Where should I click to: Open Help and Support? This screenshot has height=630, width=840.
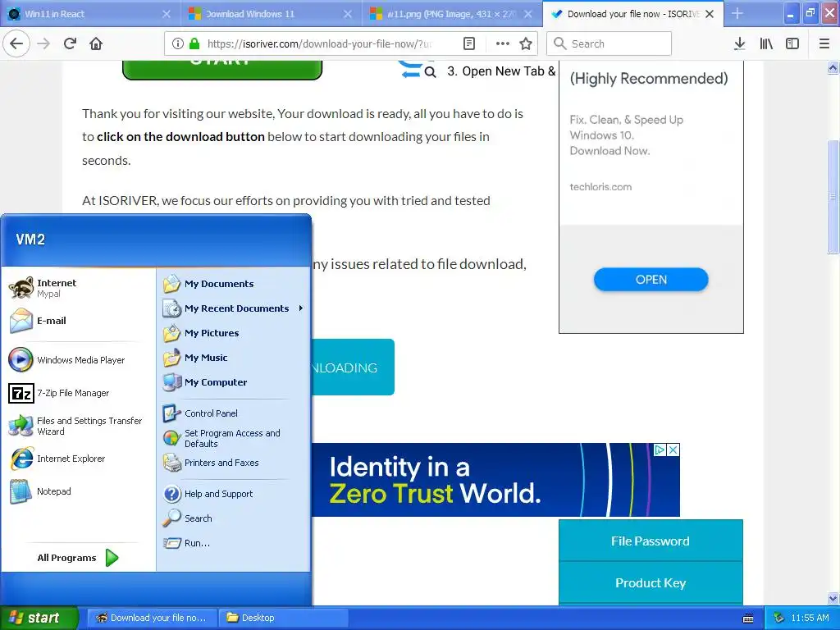(x=234, y=493)
